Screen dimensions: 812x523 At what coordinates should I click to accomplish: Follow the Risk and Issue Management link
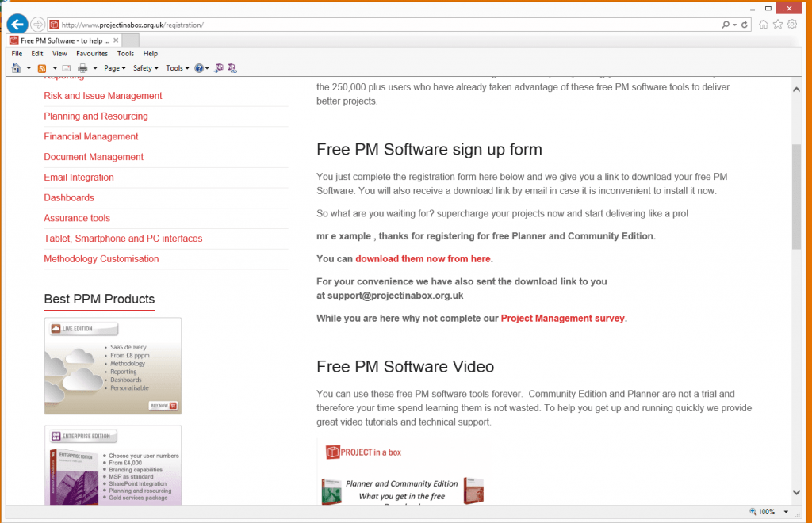click(x=102, y=96)
